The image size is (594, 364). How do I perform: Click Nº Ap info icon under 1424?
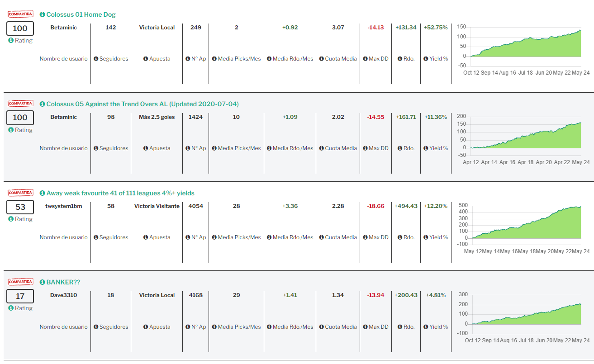pos(188,148)
